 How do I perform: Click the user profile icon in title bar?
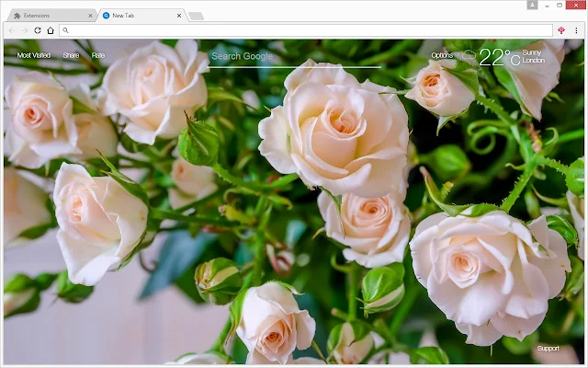click(532, 5)
